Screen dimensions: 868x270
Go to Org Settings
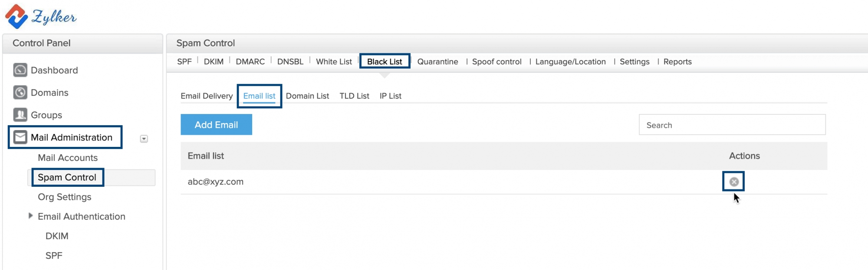click(x=65, y=197)
